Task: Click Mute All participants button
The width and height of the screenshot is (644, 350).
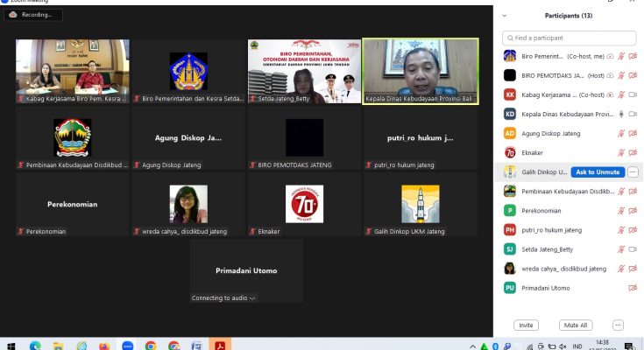Action: 576,325
